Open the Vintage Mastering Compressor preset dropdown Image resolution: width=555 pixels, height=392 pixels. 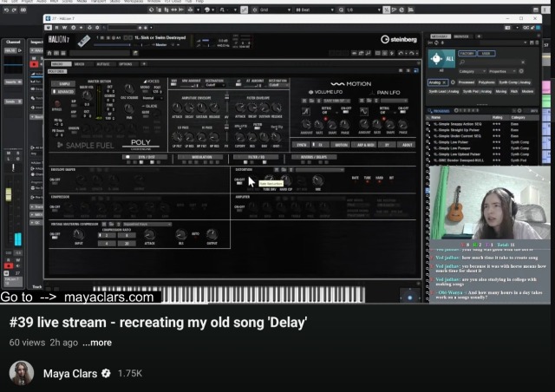point(147,224)
